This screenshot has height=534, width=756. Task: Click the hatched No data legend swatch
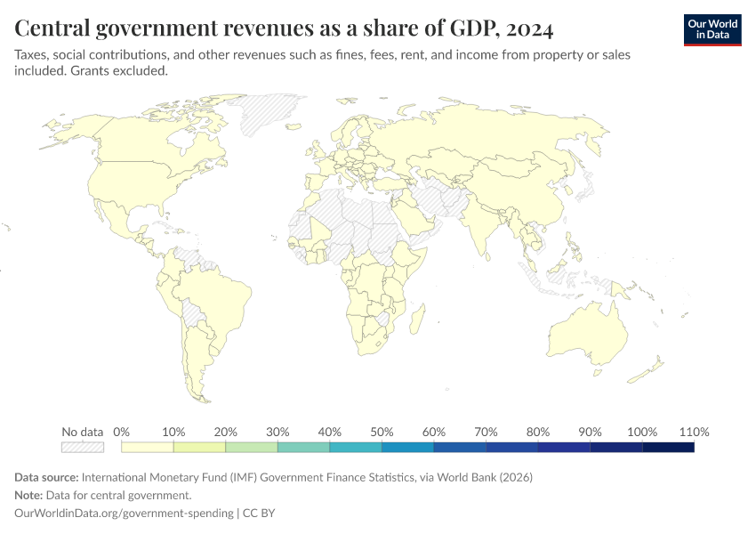(x=82, y=447)
